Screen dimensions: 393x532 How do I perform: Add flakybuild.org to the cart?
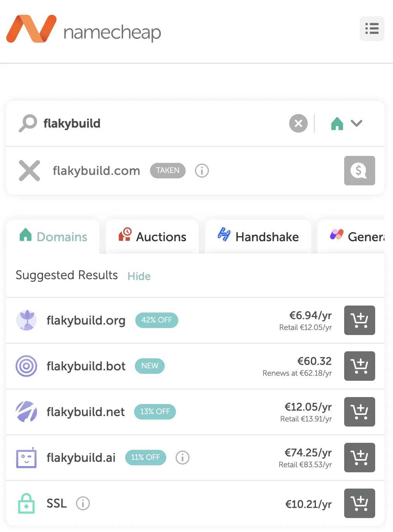tap(359, 320)
